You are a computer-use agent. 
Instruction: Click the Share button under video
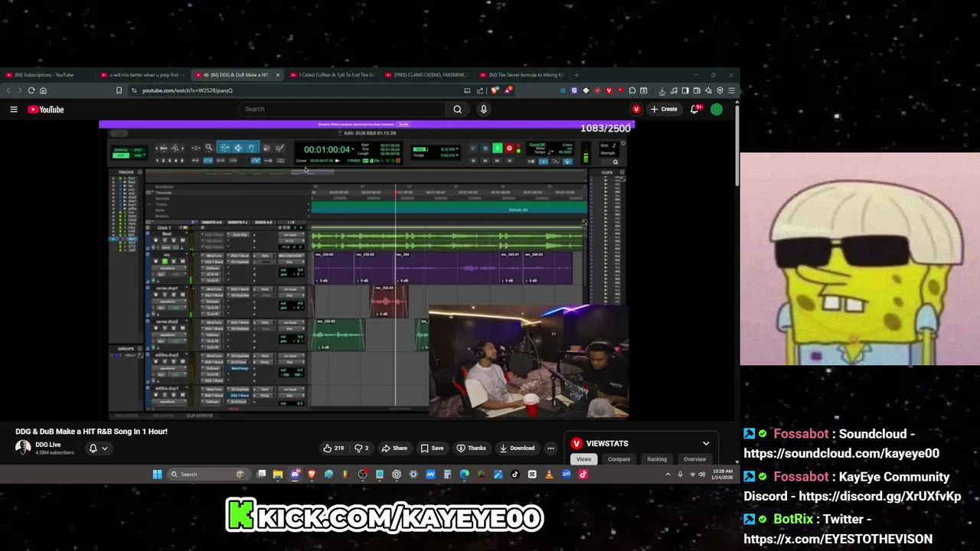click(x=394, y=448)
